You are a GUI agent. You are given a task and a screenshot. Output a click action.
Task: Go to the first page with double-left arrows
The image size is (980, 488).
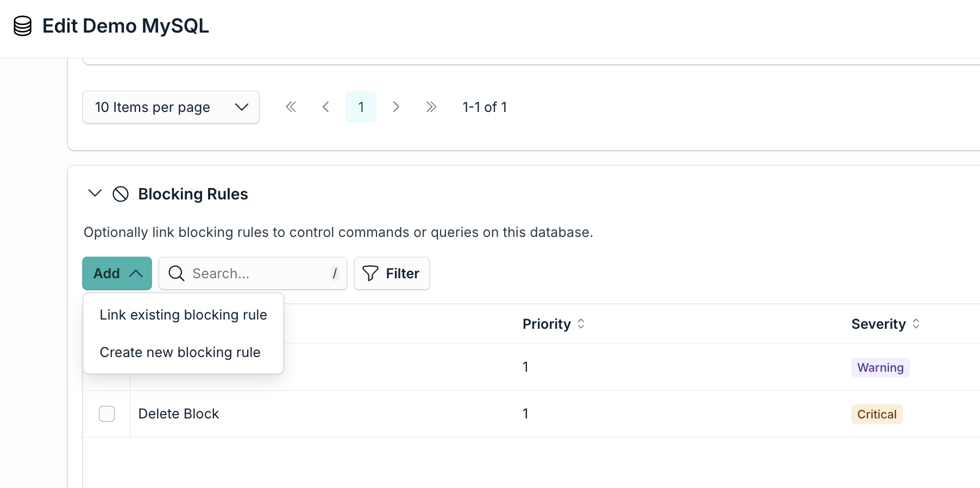tap(291, 107)
